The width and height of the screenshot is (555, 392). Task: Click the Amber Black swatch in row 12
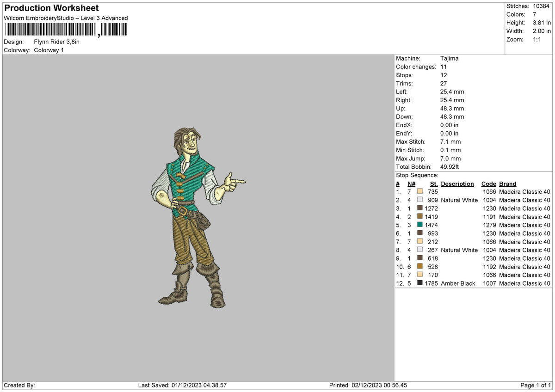[x=420, y=283]
